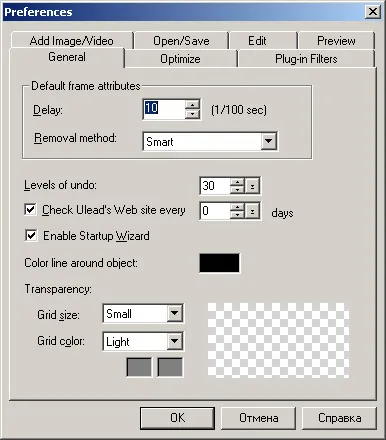Toggle Enable Startup Wizard checkbox
Viewport: 386px width, 440px height.
tap(31, 236)
